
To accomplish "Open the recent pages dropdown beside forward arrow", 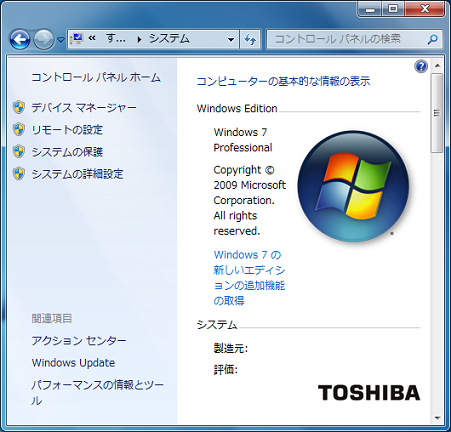I will [x=60, y=40].
